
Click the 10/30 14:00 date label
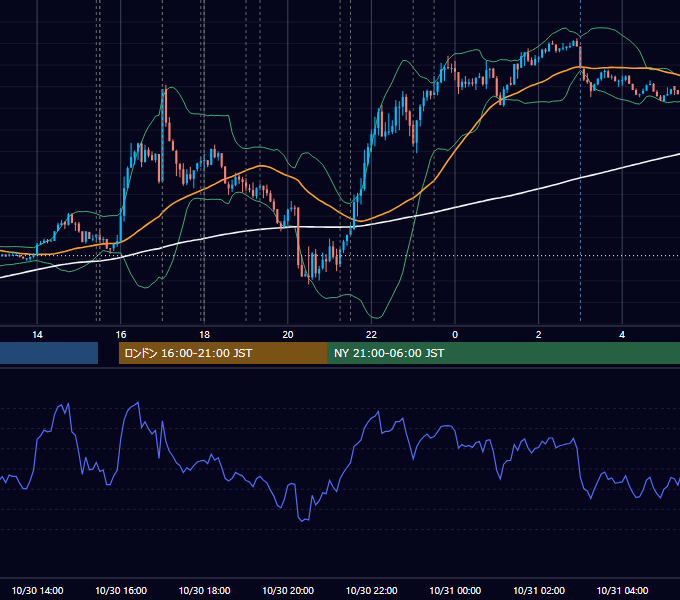coord(37,590)
